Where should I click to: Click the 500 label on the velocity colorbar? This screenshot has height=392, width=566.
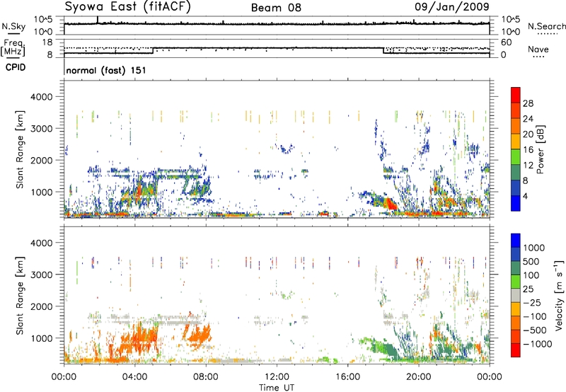click(531, 261)
